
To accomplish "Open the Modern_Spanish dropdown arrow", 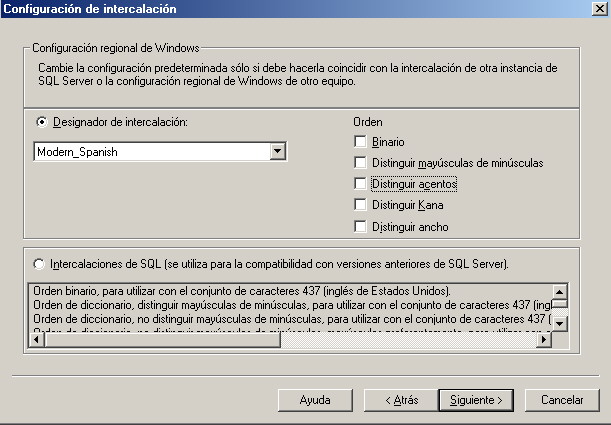I will pos(277,152).
